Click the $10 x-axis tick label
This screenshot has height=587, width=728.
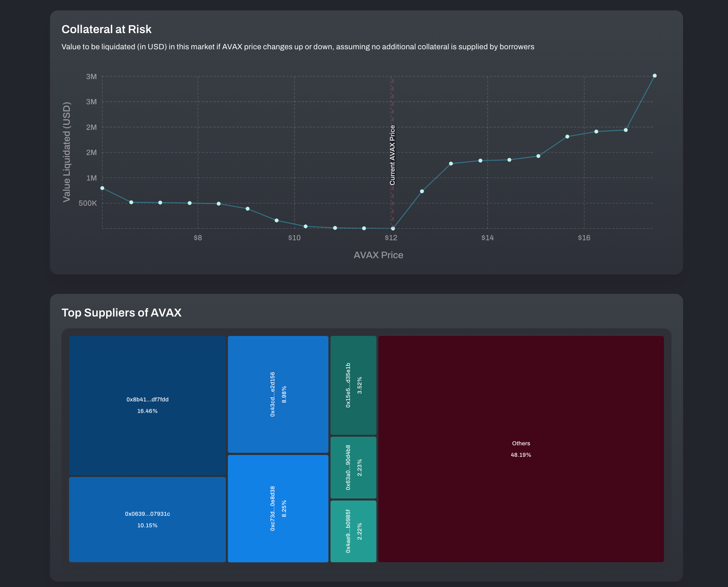tap(294, 238)
